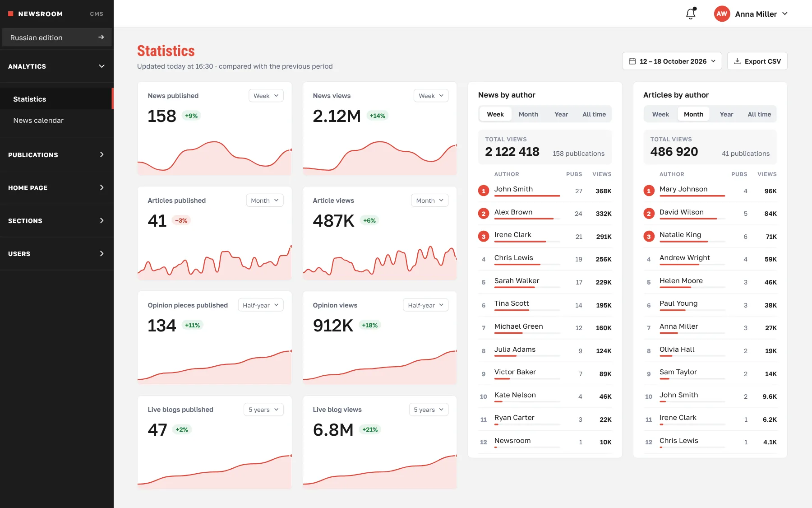Expand the Users sidebar section
Viewport: 812px width, 508px height.
tap(56, 254)
